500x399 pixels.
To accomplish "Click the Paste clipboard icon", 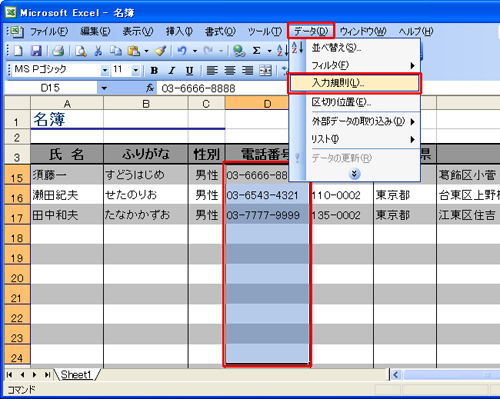I will coord(134,51).
